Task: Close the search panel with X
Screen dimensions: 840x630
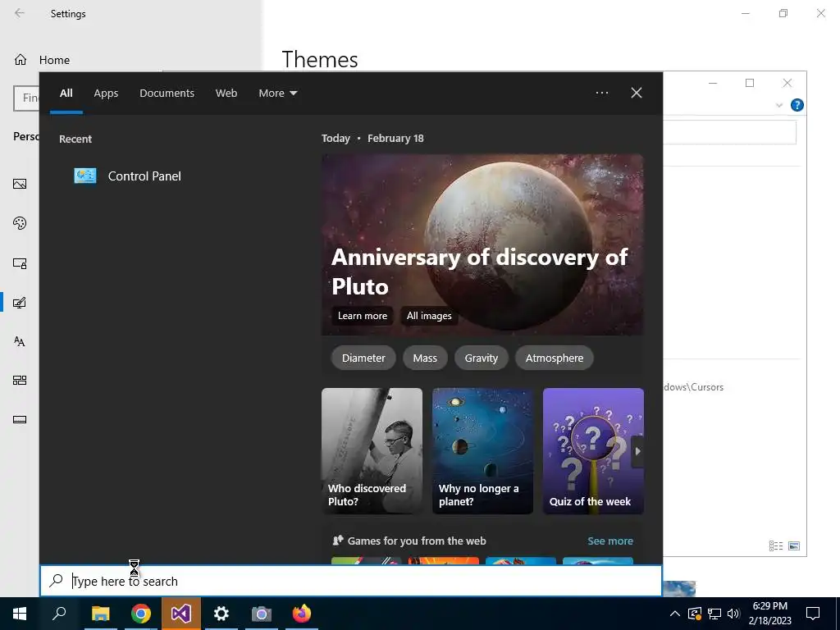Action: (x=636, y=93)
